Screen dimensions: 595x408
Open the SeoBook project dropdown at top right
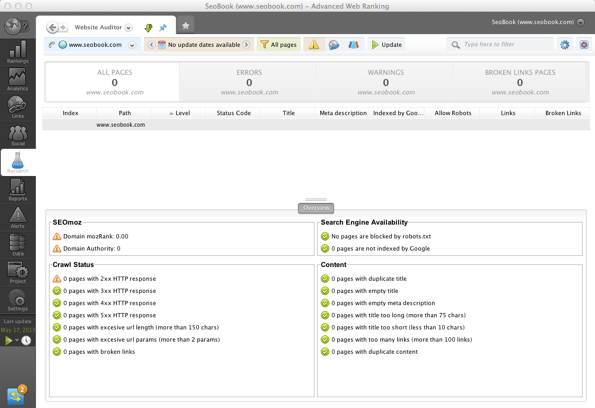pyautogui.click(x=581, y=22)
